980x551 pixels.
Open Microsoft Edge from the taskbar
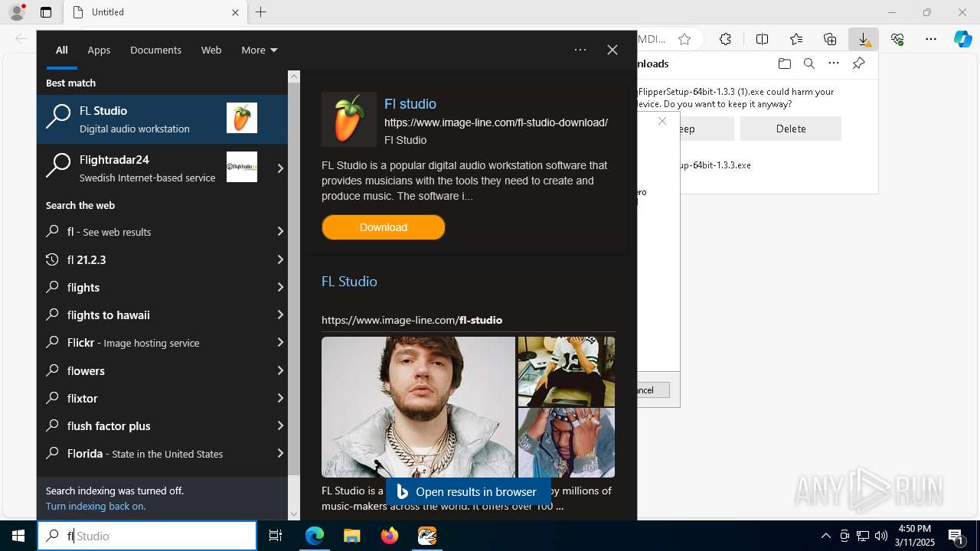pyautogui.click(x=315, y=536)
